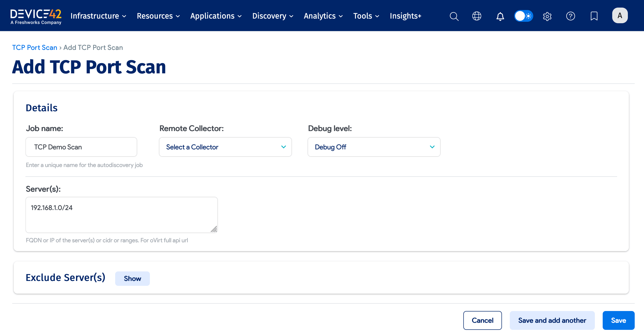Open the global search
This screenshot has width=644, height=334.
[454, 16]
